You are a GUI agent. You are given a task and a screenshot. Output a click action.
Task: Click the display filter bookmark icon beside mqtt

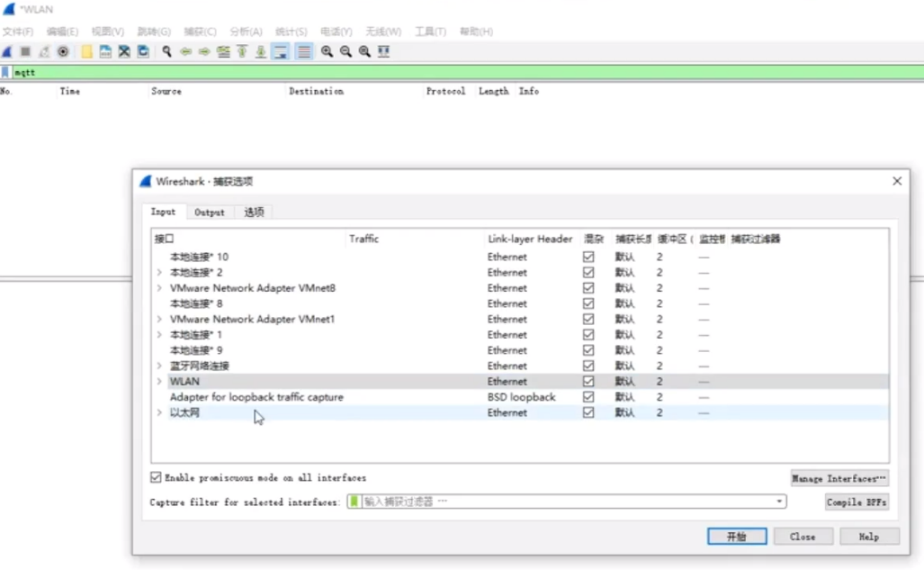tap(5, 73)
